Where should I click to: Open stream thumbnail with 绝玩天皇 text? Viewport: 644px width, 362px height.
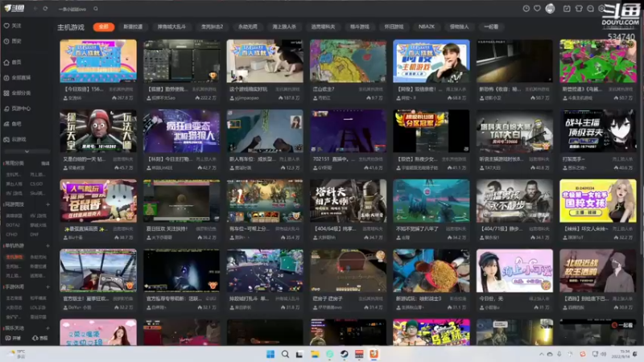tap(98, 131)
